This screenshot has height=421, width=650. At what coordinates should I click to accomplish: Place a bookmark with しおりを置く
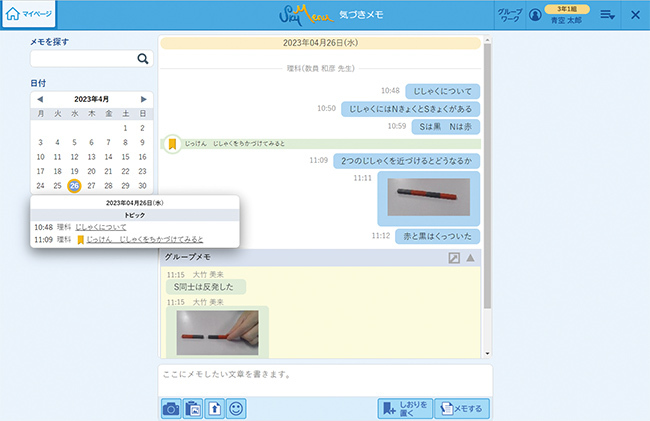[405, 409]
